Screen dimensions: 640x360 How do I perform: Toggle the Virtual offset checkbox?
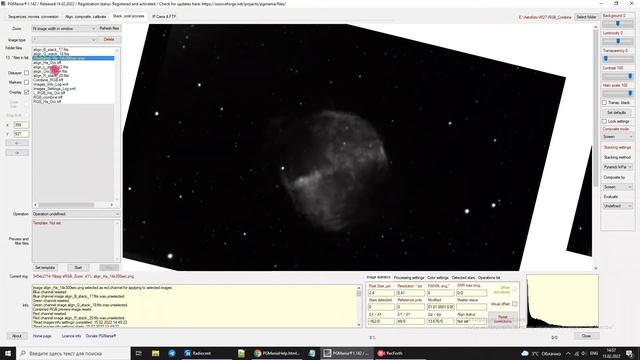click(x=515, y=304)
